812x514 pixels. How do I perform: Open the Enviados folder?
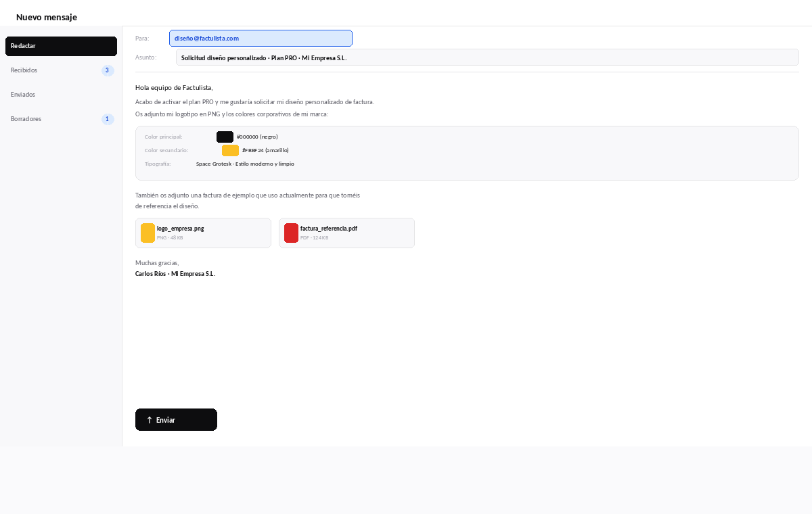[x=61, y=95]
